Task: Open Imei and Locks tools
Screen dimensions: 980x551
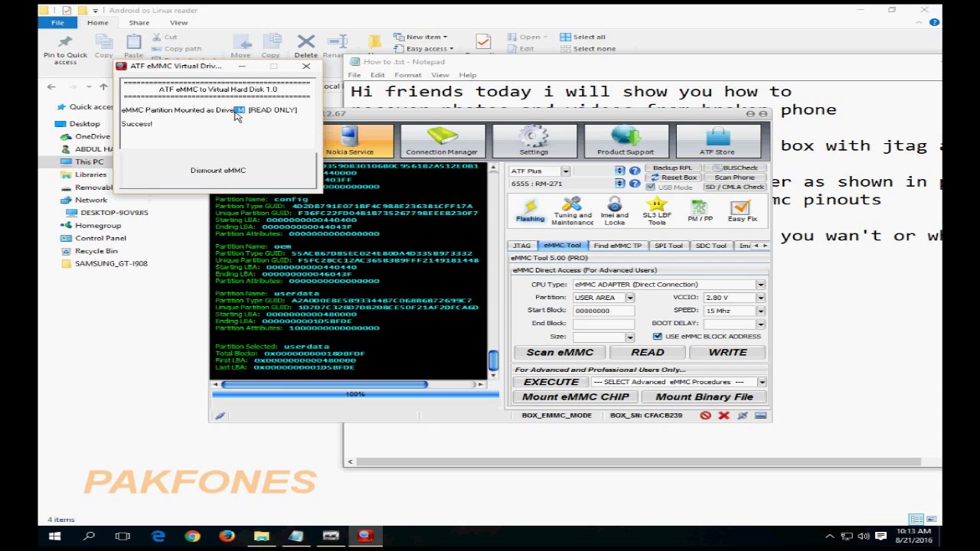Action: click(614, 211)
